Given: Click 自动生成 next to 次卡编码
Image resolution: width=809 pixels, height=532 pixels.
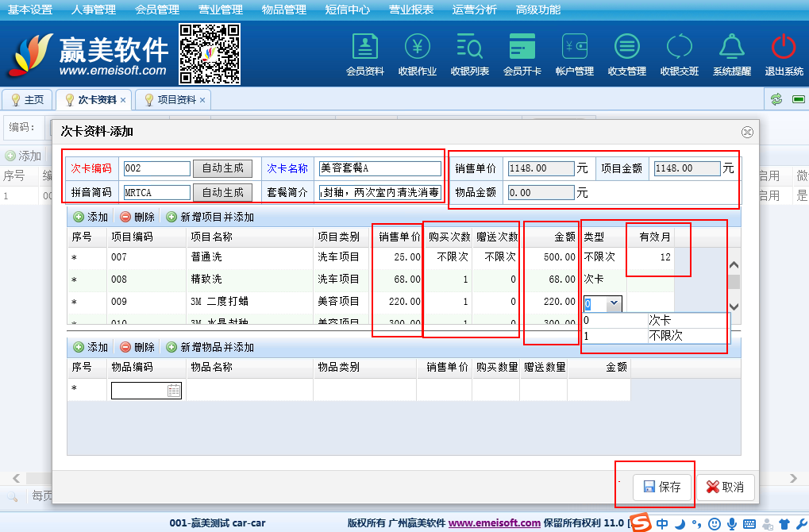Looking at the screenshot, I should pyautogui.click(x=222, y=168).
